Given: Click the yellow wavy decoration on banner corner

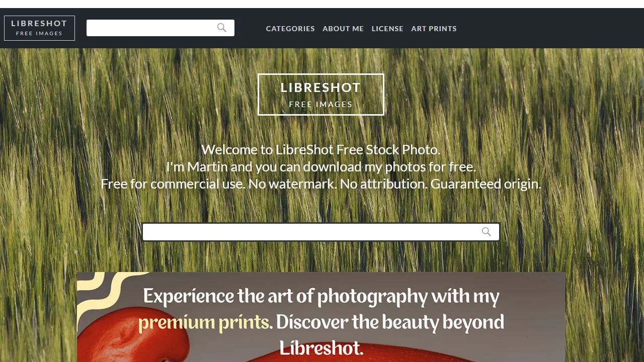Looking at the screenshot, I should (108, 288).
